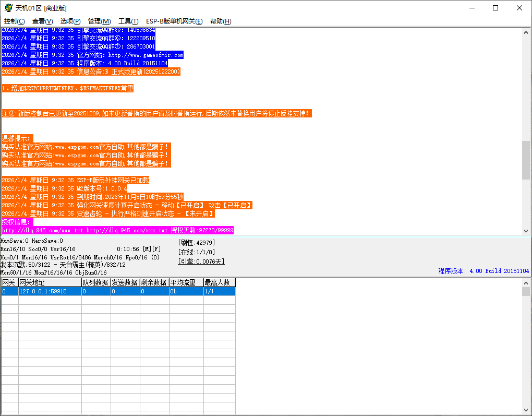
Task: Maximize the 天机01区 window
Action: pos(495,8)
